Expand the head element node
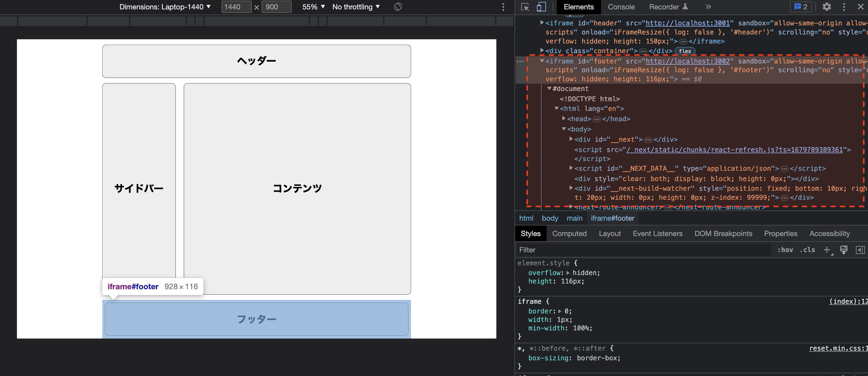Screen dimensions: 868x376 tap(564, 118)
